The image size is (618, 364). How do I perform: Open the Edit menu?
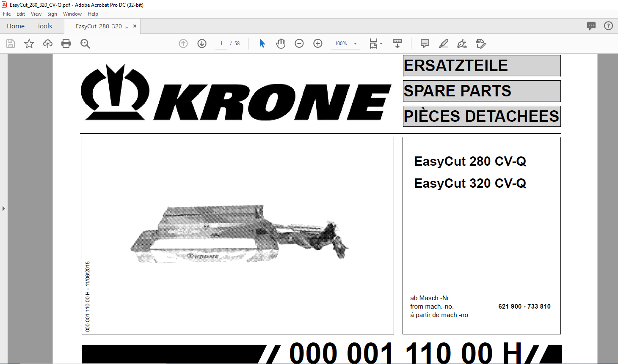(x=21, y=14)
